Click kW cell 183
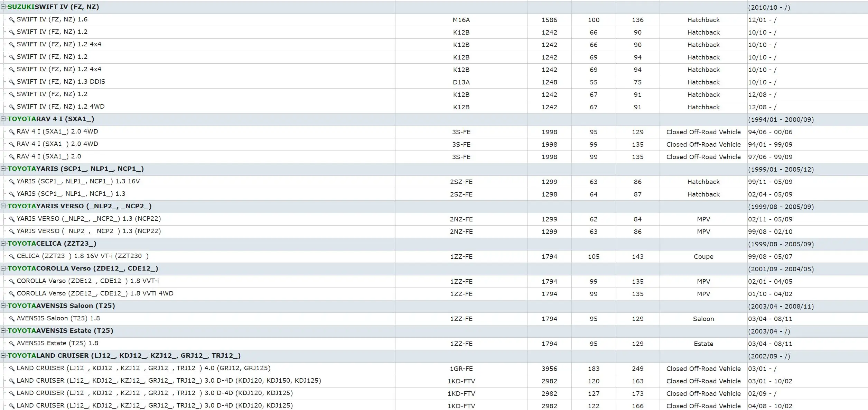 594,369
